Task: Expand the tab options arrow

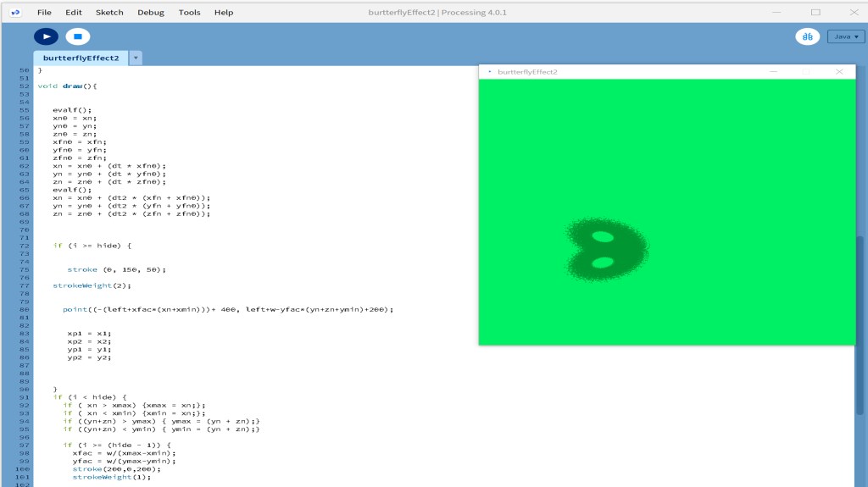Action: tap(136, 58)
